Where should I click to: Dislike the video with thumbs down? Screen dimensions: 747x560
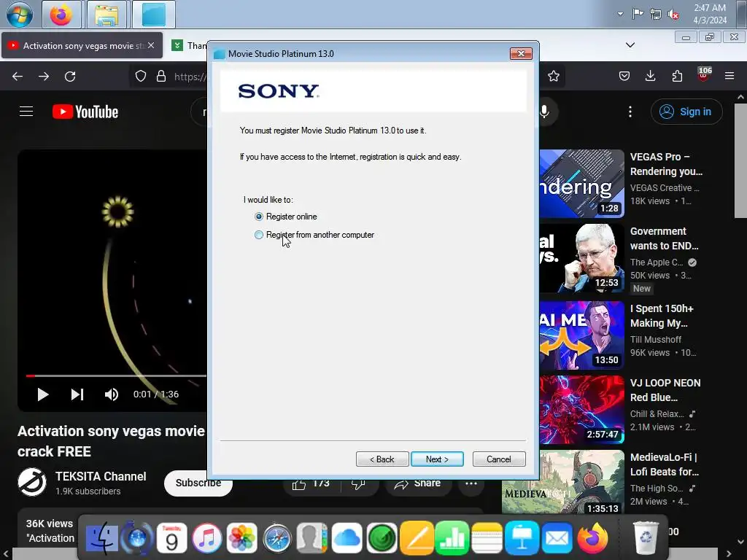(x=358, y=484)
